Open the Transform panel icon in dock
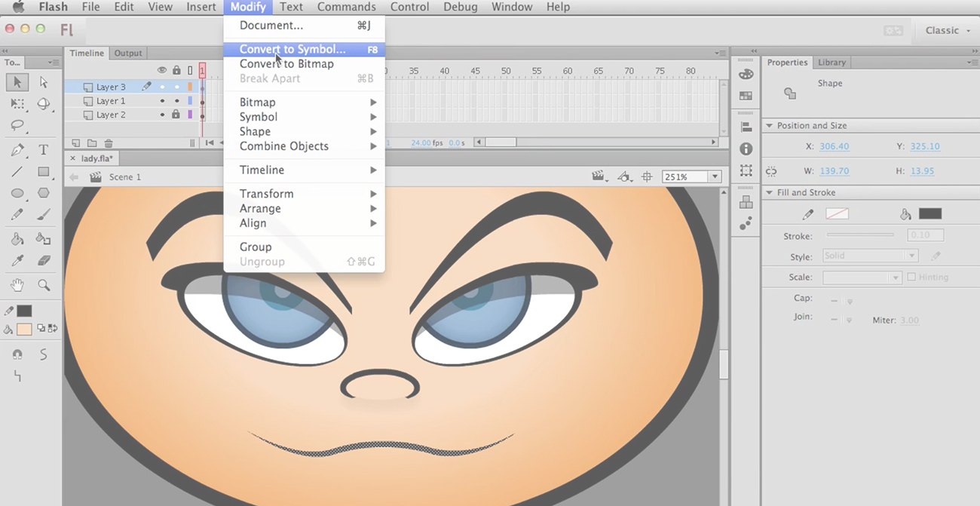The image size is (980, 506). coord(746,170)
